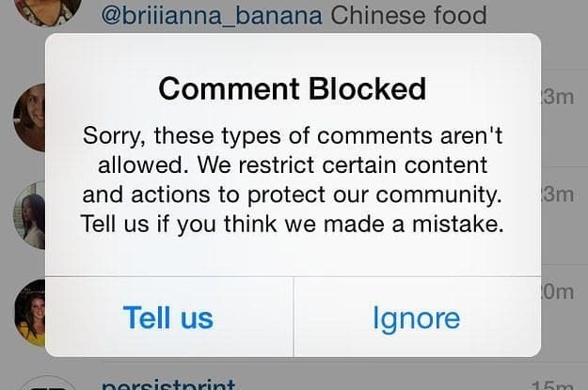588x390 pixels.
Task: Click the "Tell us if you think we made a mistake" sentence
Action: pos(293,225)
